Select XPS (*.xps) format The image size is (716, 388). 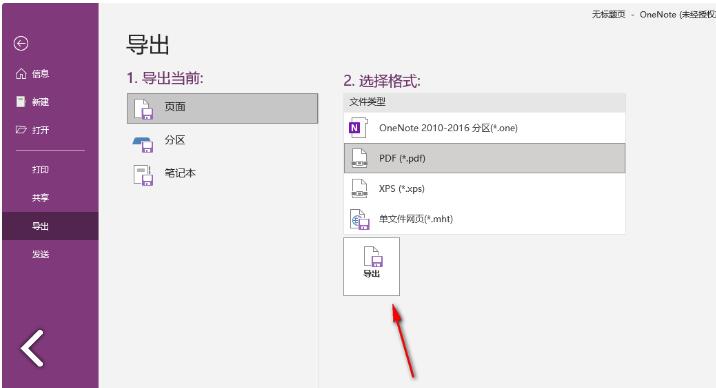(x=484, y=189)
